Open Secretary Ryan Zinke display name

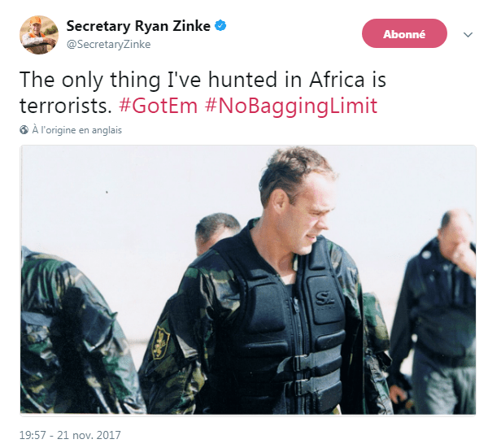(138, 27)
